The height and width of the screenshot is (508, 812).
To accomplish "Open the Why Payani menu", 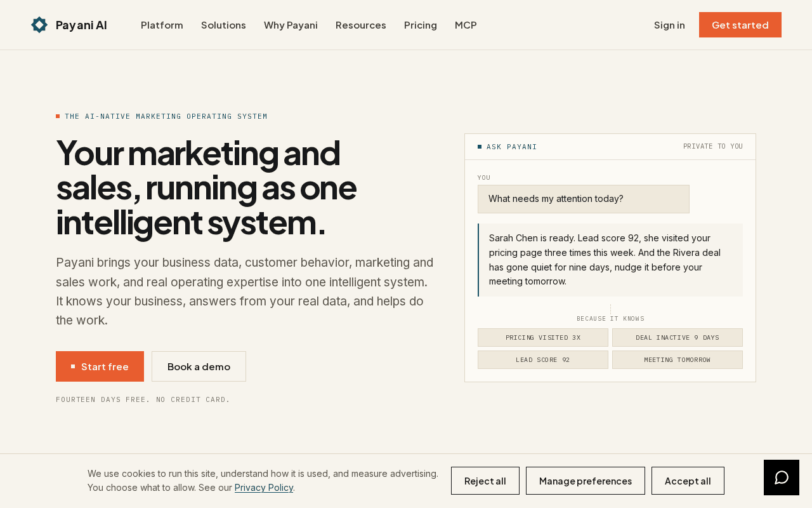I will (291, 25).
